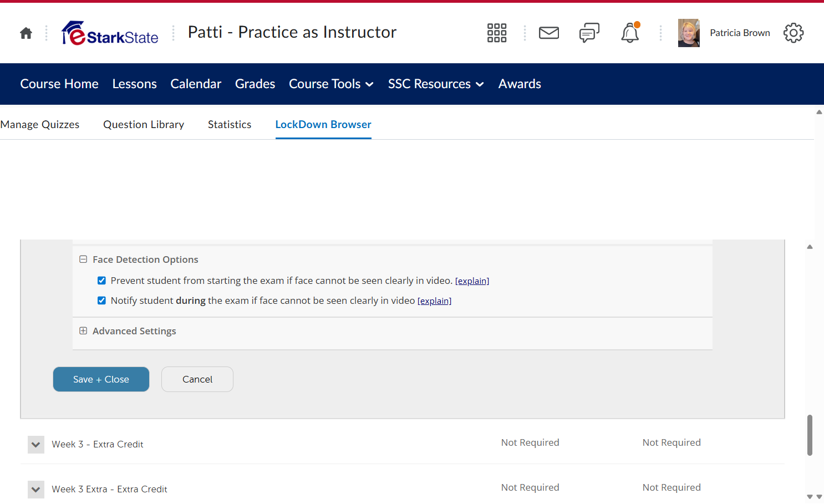Go to Course Home
The height and width of the screenshot is (504, 824).
[59, 84]
